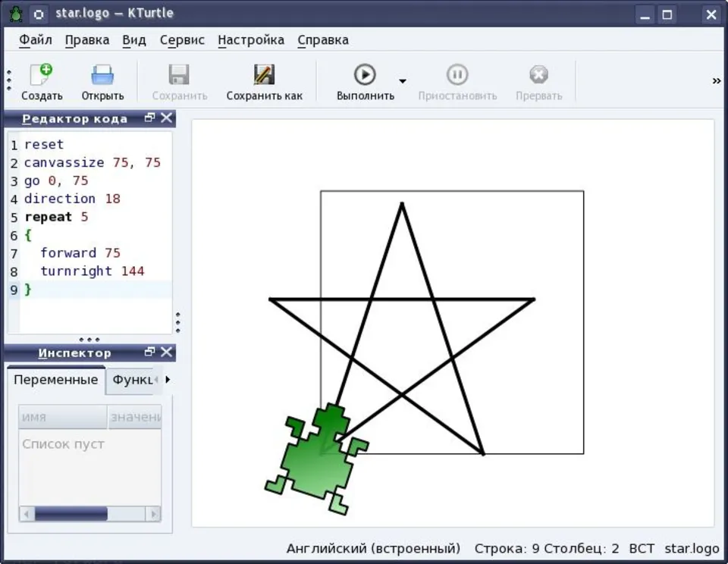This screenshot has width=728, height=564.
Task: Close the Редактор кода panel
Action: [166, 118]
